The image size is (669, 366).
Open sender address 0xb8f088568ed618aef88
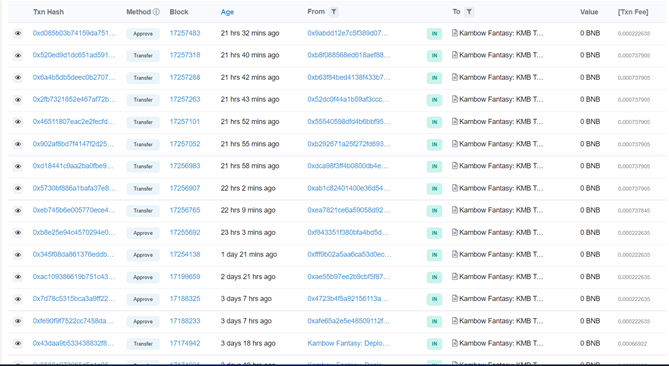point(349,55)
